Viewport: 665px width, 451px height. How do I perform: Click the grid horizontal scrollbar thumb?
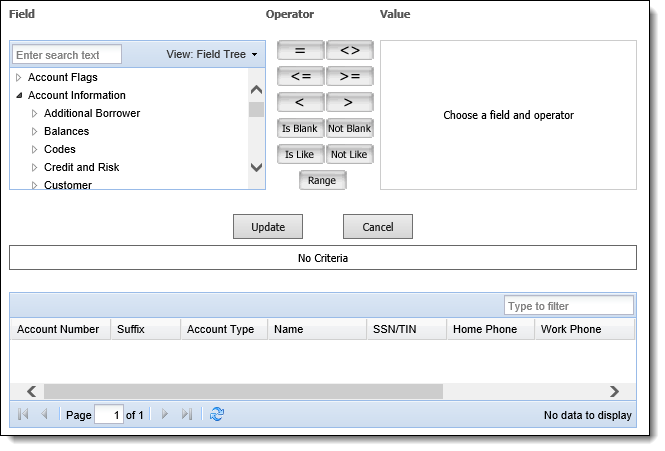(243, 391)
